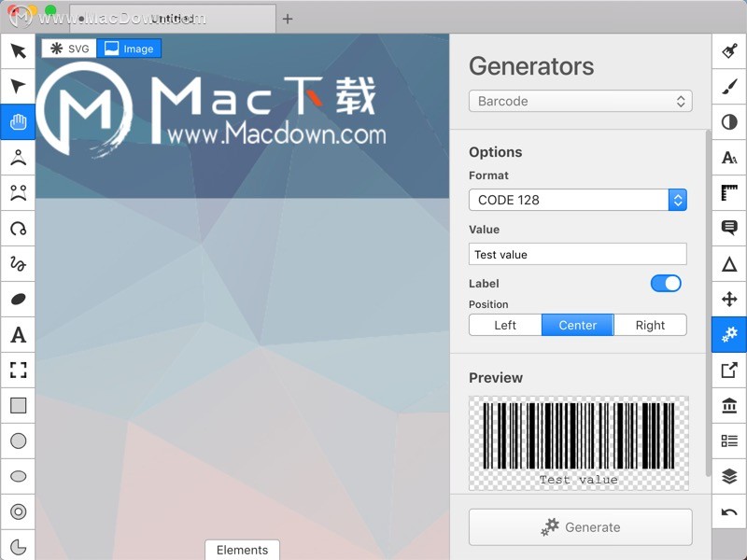747x560 pixels.
Task: Open the Elements panel button
Action: [x=242, y=550]
